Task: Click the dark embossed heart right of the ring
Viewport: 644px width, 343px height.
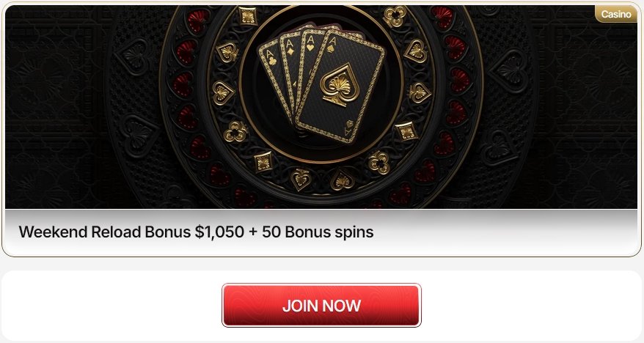Action: point(508,70)
